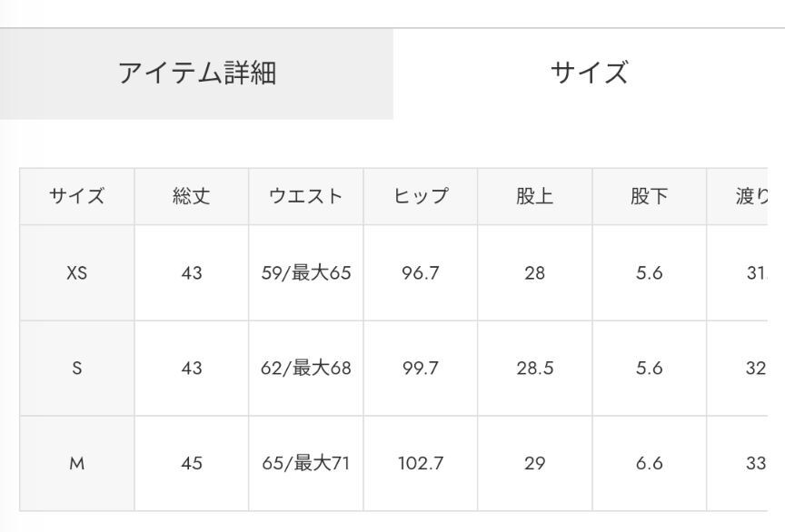Viewport: 785px width, 532px height.
Task: Select the M size row label
Action: tap(76, 463)
